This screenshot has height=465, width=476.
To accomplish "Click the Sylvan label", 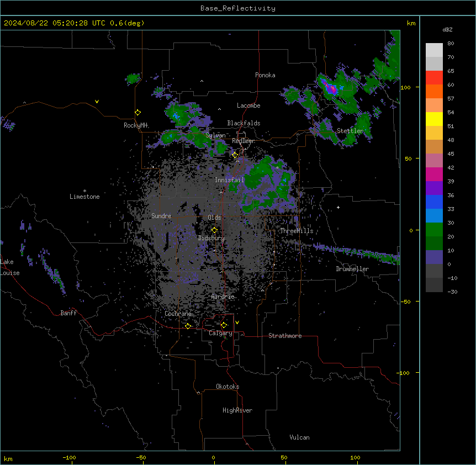I will [215, 135].
